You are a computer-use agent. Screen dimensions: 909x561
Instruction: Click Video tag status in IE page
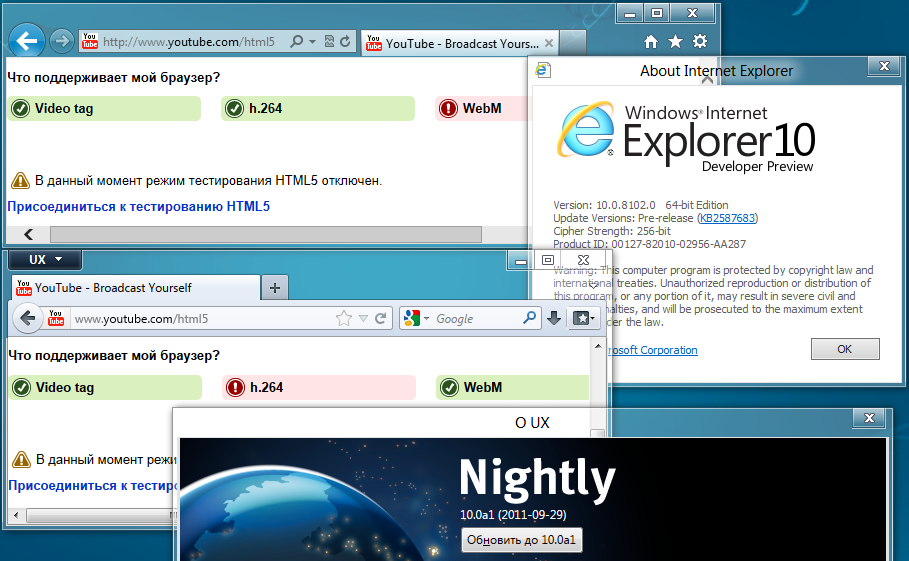[104, 108]
